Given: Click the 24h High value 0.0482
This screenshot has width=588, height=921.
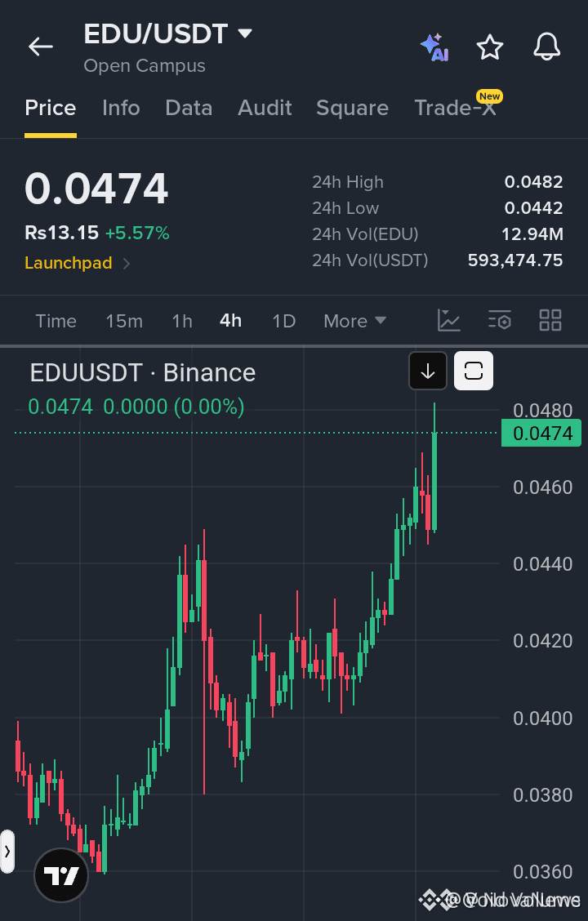Looking at the screenshot, I should 533,182.
